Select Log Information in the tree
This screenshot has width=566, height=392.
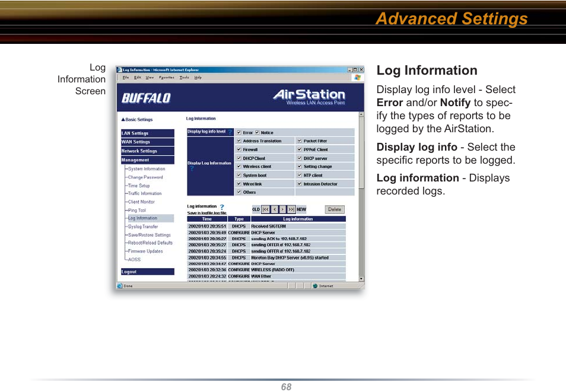pyautogui.click(x=151, y=218)
